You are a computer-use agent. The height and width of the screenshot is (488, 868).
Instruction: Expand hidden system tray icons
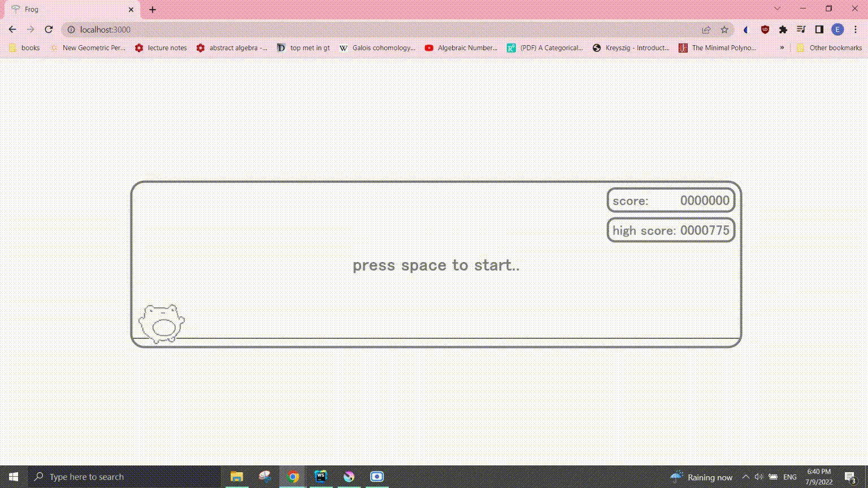coord(746,476)
